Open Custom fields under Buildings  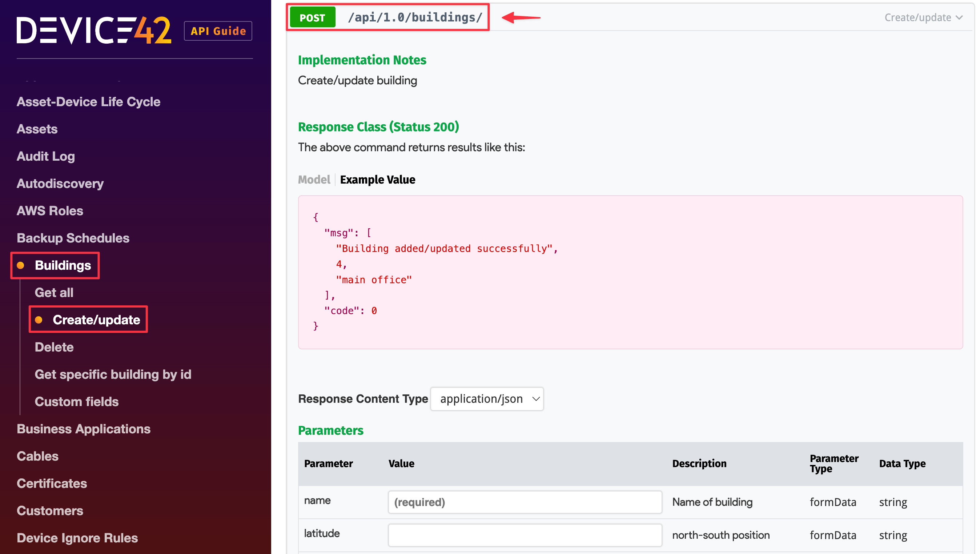coord(76,401)
